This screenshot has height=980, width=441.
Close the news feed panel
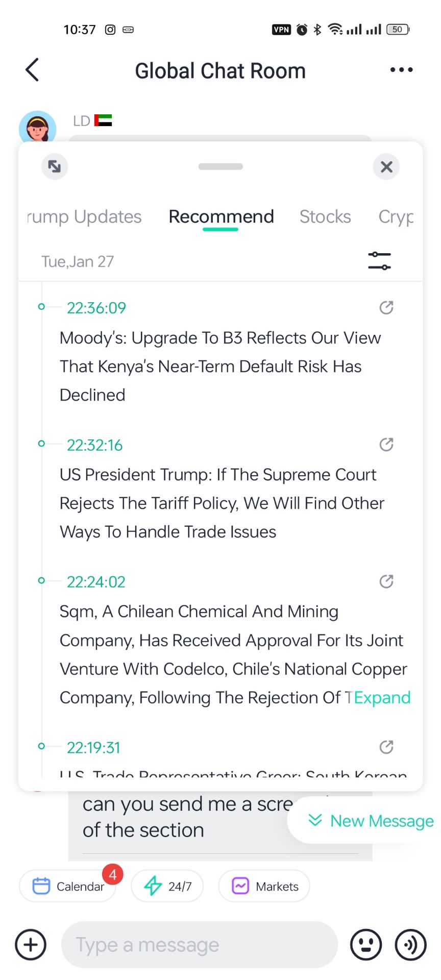click(x=386, y=166)
